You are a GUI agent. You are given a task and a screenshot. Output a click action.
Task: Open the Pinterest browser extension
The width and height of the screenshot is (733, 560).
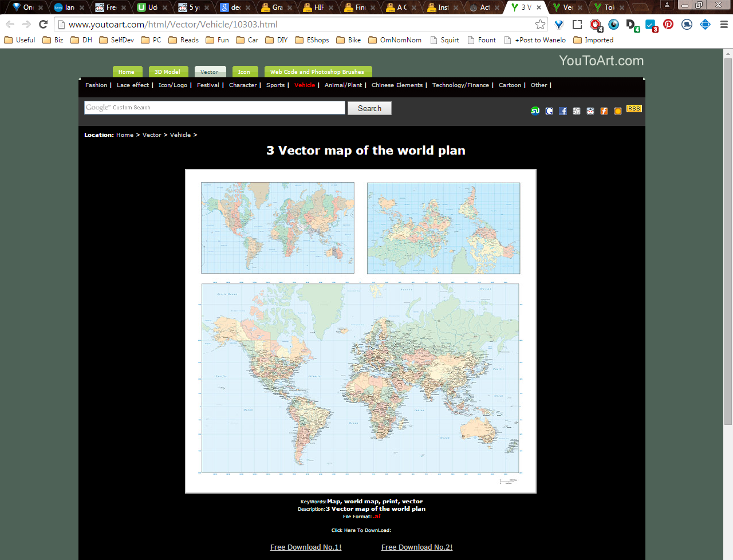pyautogui.click(x=668, y=25)
